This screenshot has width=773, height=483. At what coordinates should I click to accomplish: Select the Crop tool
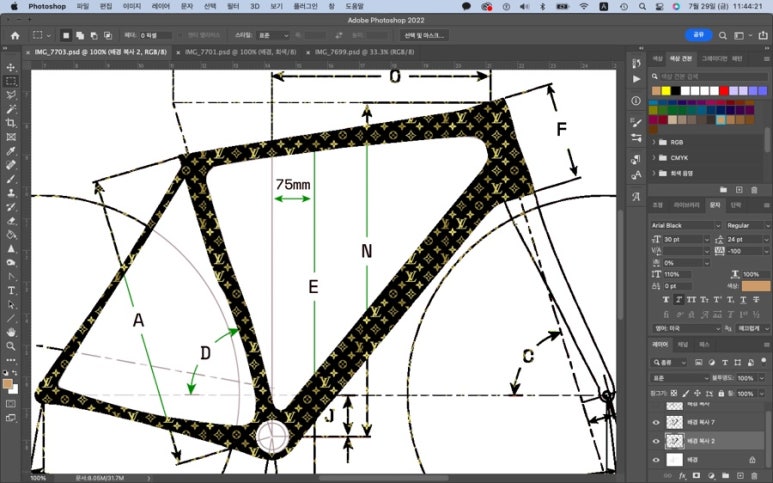[11, 123]
